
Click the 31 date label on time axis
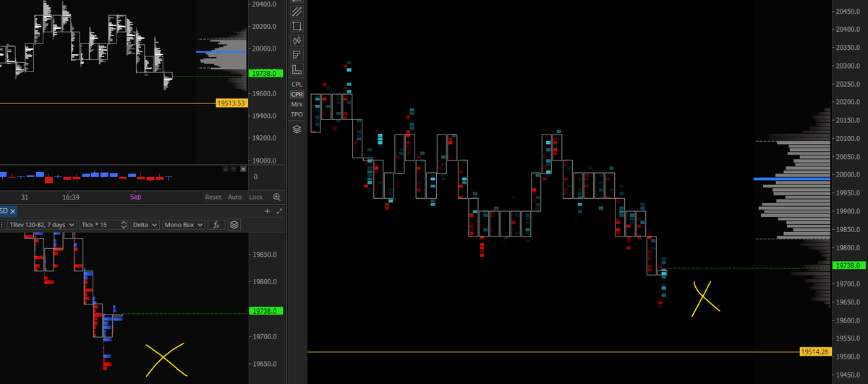tap(25, 197)
